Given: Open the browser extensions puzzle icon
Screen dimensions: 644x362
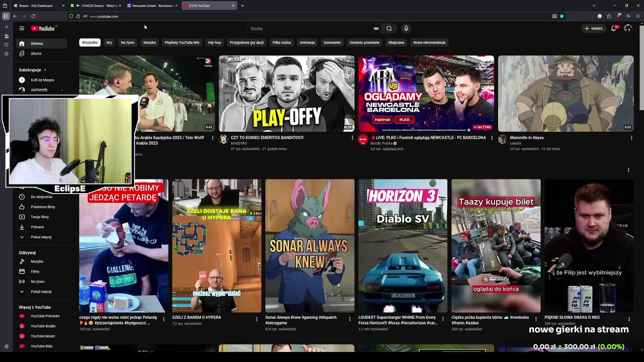Looking at the screenshot, I should point(609,16).
